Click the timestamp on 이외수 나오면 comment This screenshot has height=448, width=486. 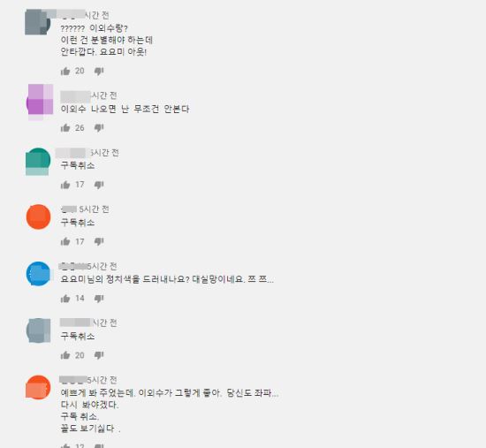pyautogui.click(x=104, y=95)
